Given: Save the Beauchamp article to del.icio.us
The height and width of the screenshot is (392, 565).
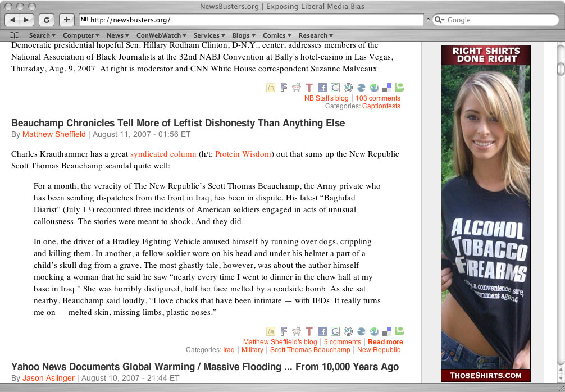Looking at the screenshot, I should [386, 331].
